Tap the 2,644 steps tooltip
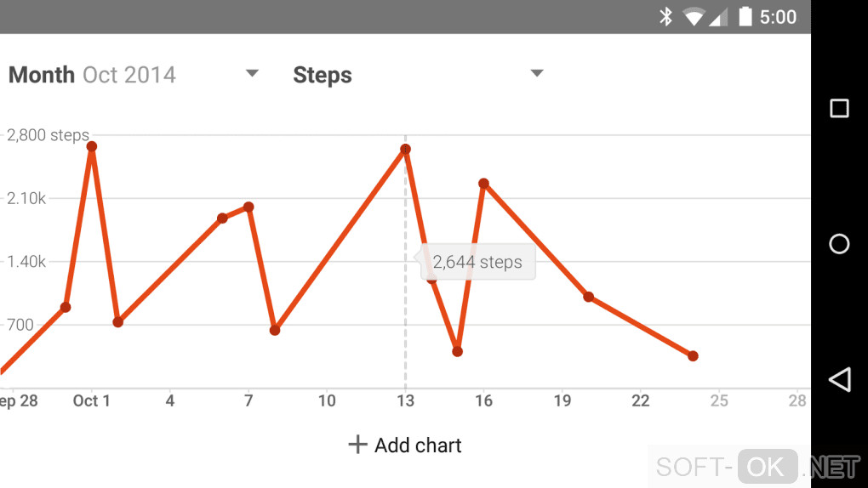The image size is (868, 488). point(477,262)
